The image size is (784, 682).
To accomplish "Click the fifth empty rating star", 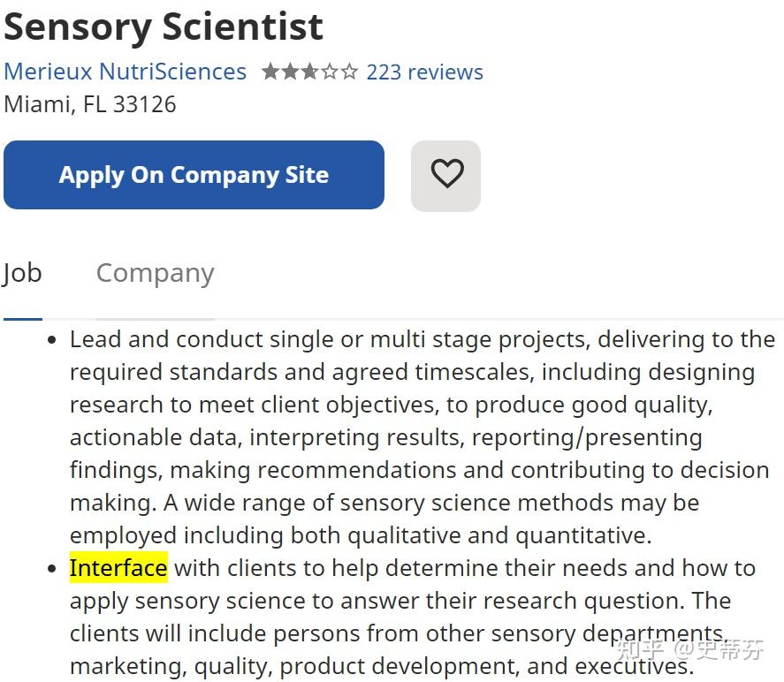I will tap(349, 72).
